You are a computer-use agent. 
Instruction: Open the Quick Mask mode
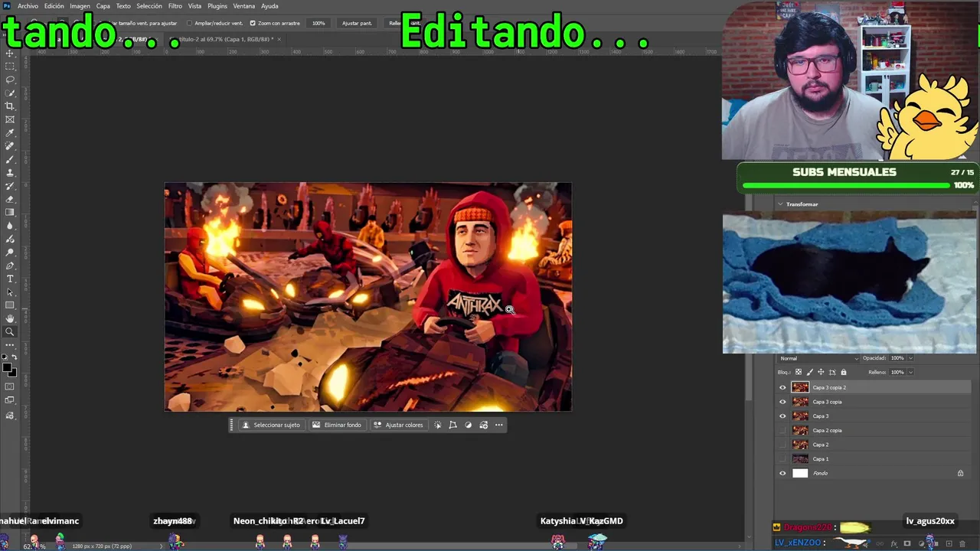pyautogui.click(x=10, y=387)
